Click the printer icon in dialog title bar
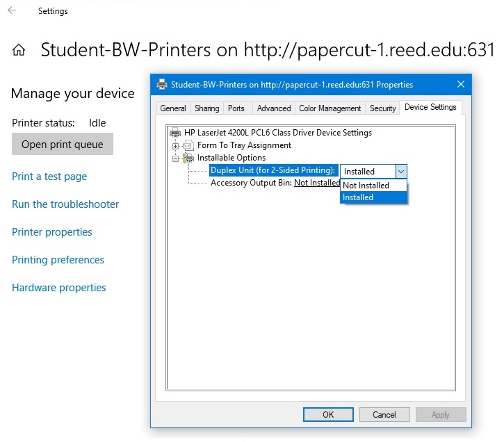This screenshot has height=442, width=504. (162, 85)
